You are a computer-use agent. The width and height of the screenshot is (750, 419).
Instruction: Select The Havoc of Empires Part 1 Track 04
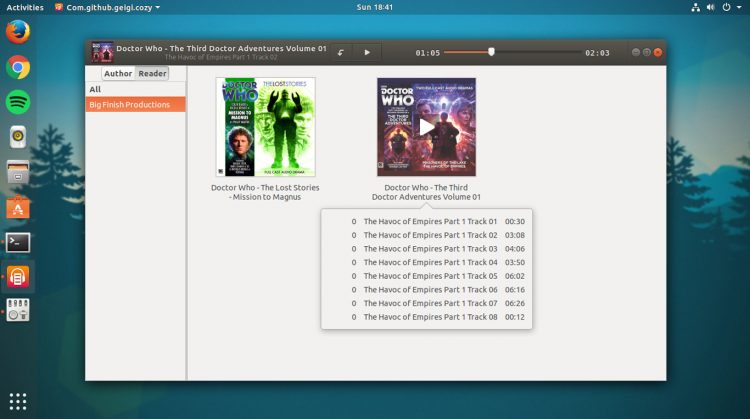tap(426, 262)
